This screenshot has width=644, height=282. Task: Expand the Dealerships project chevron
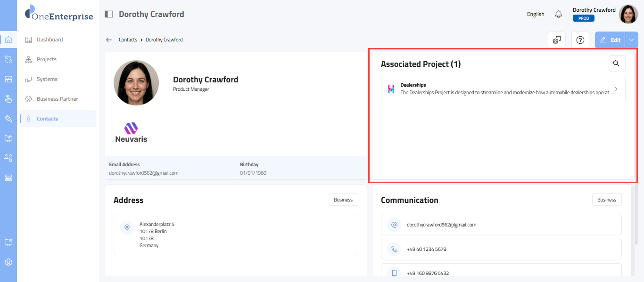[616, 89]
